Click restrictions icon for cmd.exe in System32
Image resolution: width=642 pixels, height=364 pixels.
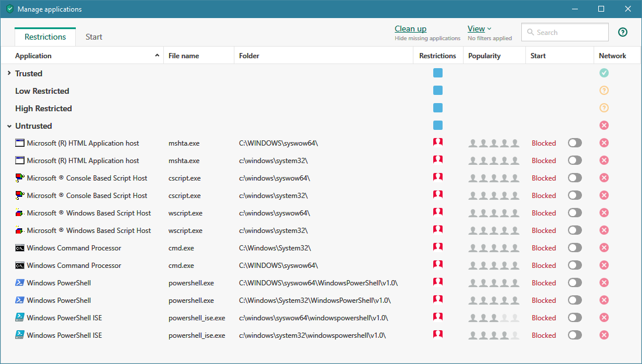pyautogui.click(x=438, y=248)
